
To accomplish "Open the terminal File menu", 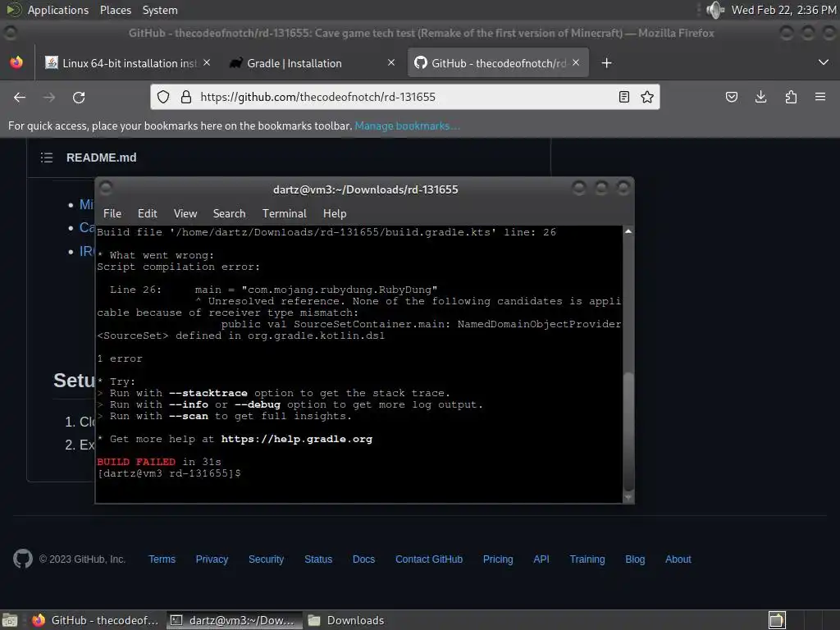I will (112, 214).
